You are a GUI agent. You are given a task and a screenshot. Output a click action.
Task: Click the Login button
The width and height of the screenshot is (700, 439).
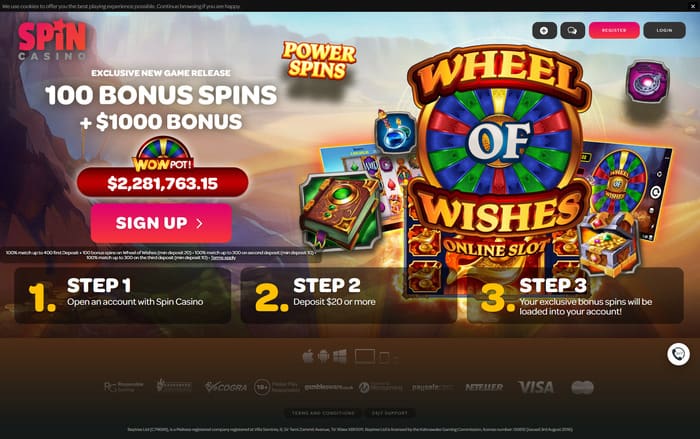pyautogui.click(x=664, y=30)
